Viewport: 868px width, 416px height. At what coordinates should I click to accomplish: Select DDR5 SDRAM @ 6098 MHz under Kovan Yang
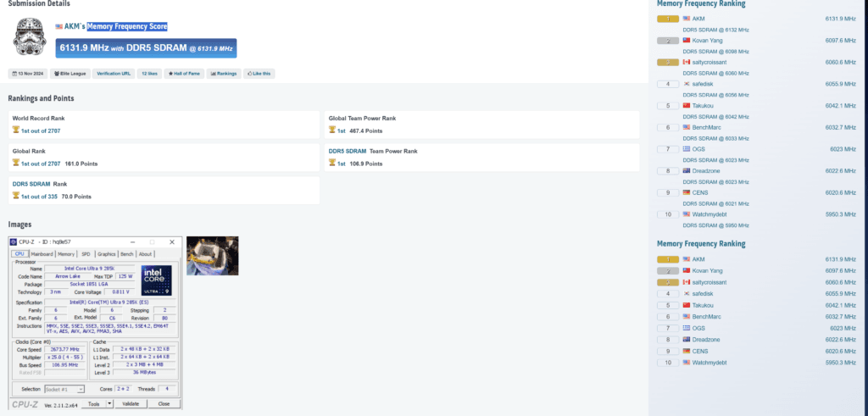pyautogui.click(x=715, y=52)
